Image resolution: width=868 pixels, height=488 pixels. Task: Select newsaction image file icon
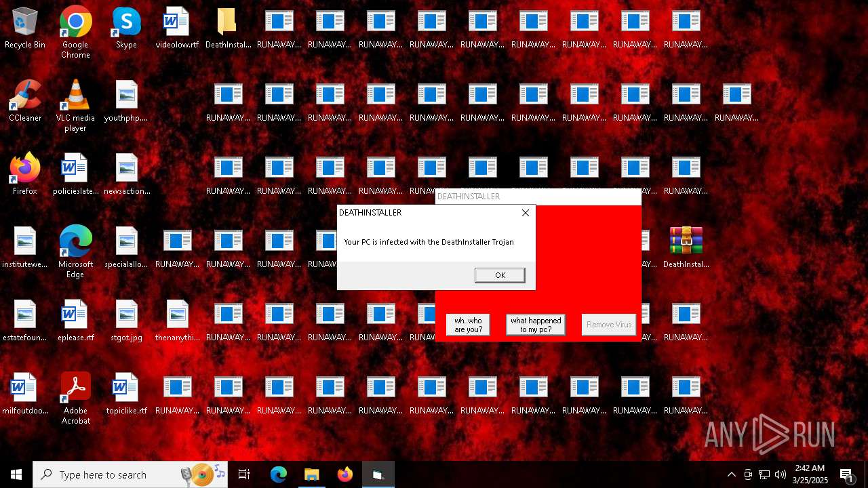tap(126, 175)
